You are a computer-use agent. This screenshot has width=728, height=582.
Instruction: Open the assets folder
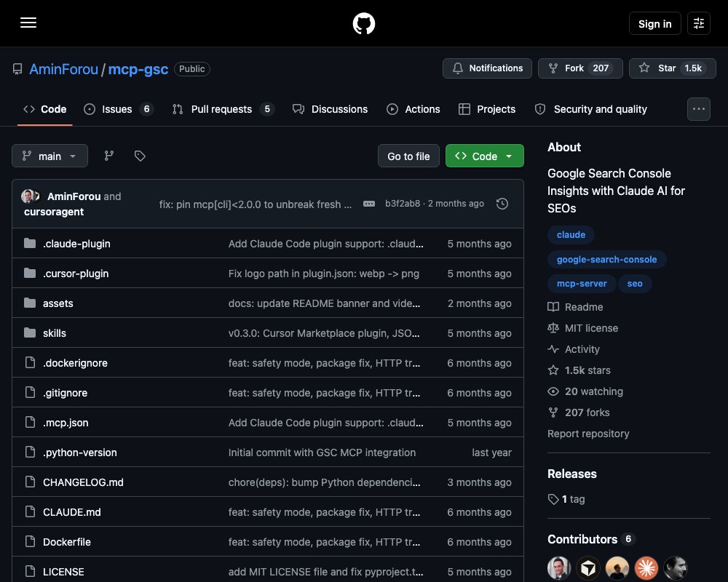[x=58, y=303]
